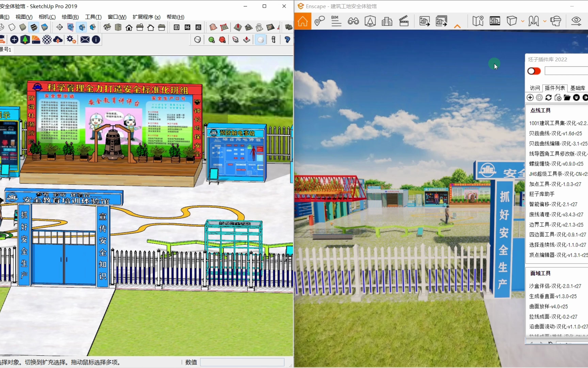The image size is (588, 368).
Task: Click Enscape batch rendering export icon
Action: tap(441, 21)
